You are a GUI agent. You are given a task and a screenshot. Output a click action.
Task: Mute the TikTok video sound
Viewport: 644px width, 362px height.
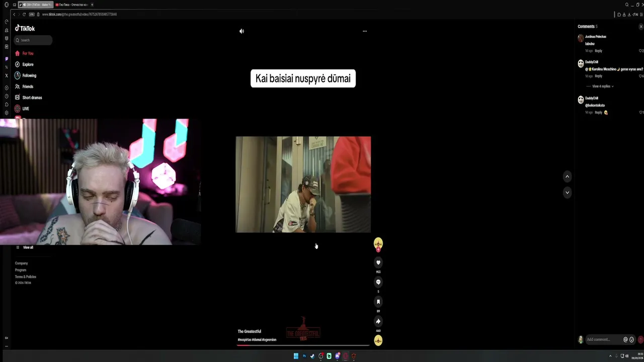pyautogui.click(x=242, y=31)
